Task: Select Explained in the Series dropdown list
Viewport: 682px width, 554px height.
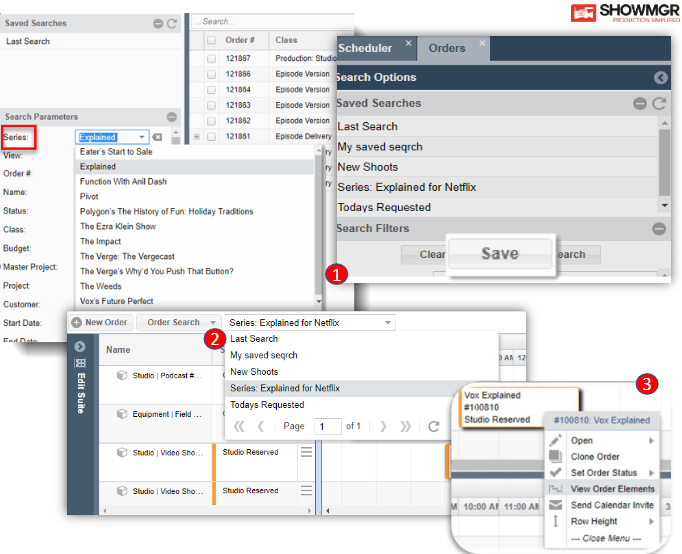Action: click(194, 167)
